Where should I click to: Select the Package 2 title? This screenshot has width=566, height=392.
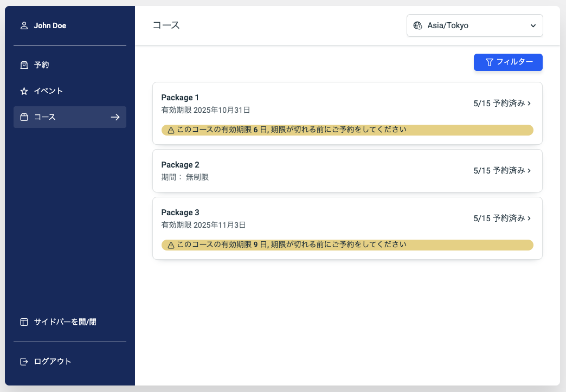pyautogui.click(x=181, y=165)
